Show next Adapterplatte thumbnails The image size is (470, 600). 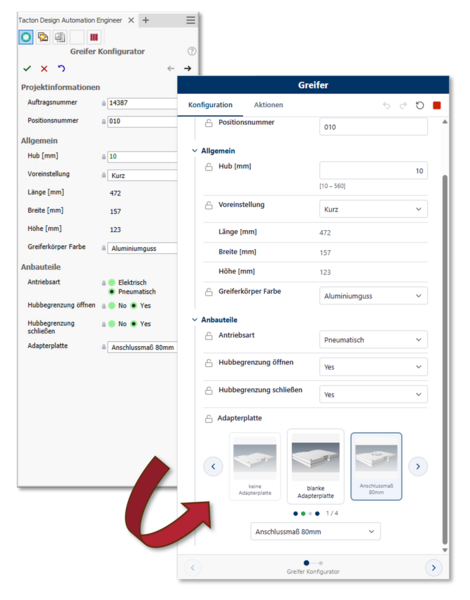418,466
